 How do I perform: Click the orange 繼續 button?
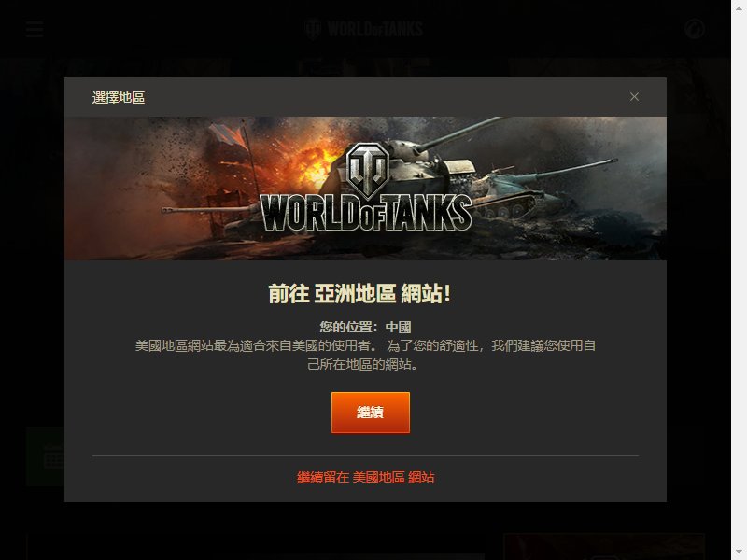370,413
